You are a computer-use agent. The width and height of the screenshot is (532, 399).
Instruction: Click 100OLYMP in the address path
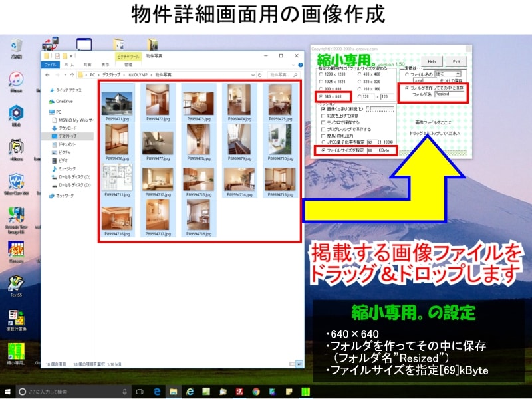pyautogui.click(x=138, y=75)
